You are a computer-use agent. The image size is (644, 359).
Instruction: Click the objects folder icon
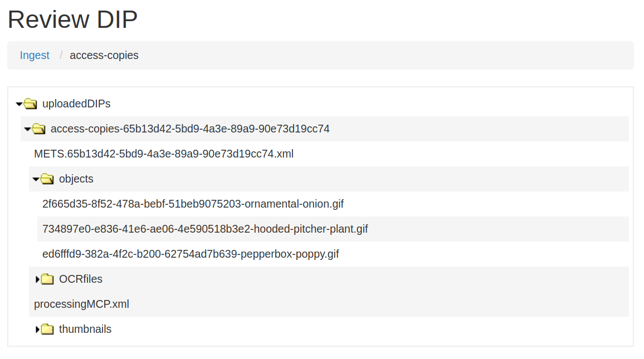(47, 179)
